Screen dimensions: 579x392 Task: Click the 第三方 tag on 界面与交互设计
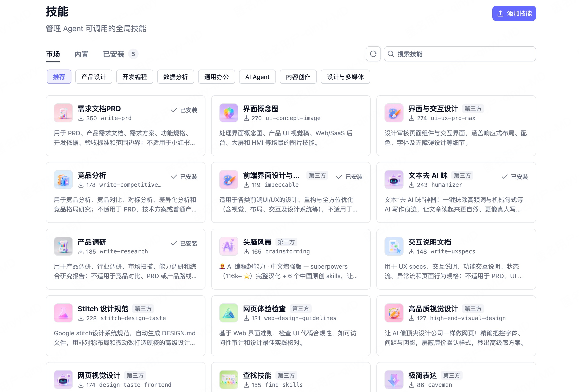[473, 109]
